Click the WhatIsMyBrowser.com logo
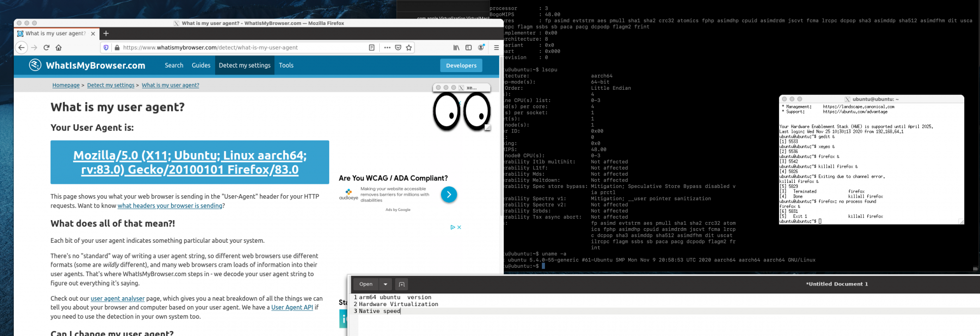This screenshot has width=980, height=336. point(87,65)
